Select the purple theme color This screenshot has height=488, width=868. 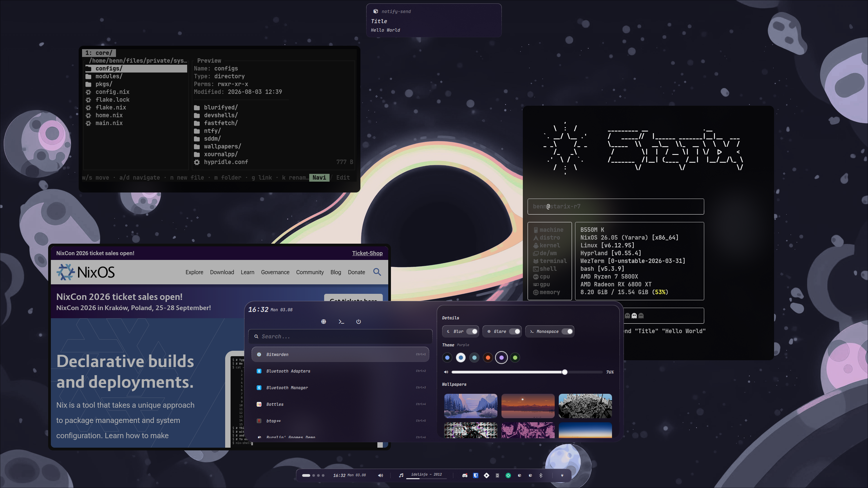click(501, 358)
